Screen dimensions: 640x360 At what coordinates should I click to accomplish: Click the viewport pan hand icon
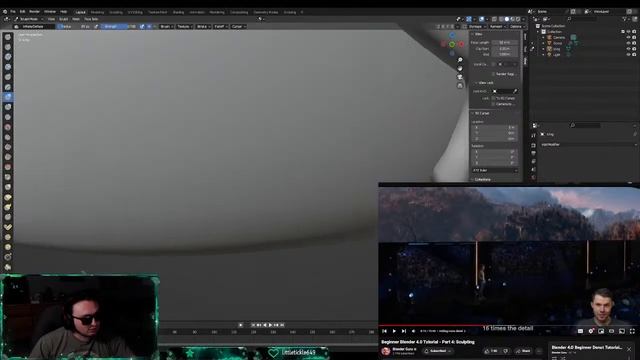click(x=460, y=69)
